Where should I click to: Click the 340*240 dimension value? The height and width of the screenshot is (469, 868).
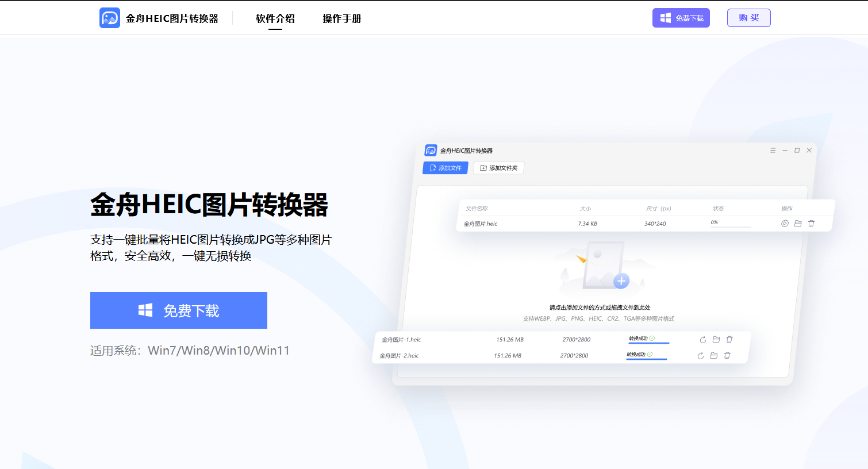[x=655, y=224]
